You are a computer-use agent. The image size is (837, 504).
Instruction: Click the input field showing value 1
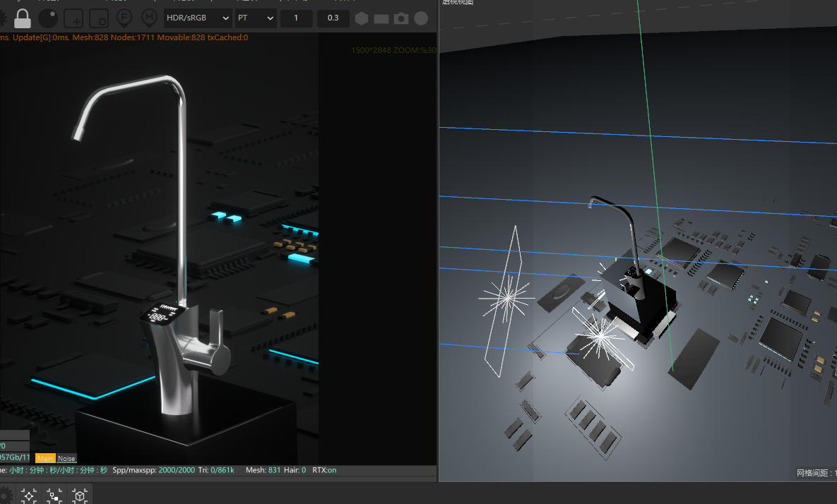(x=296, y=18)
